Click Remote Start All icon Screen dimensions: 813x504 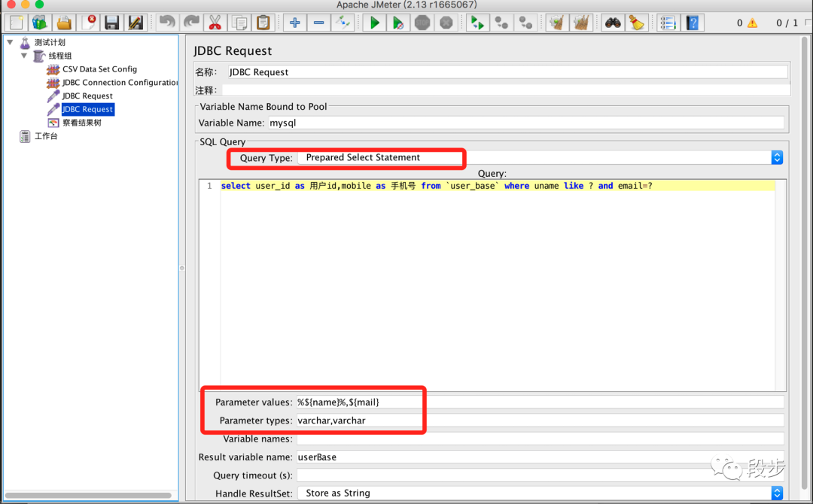coord(477,23)
